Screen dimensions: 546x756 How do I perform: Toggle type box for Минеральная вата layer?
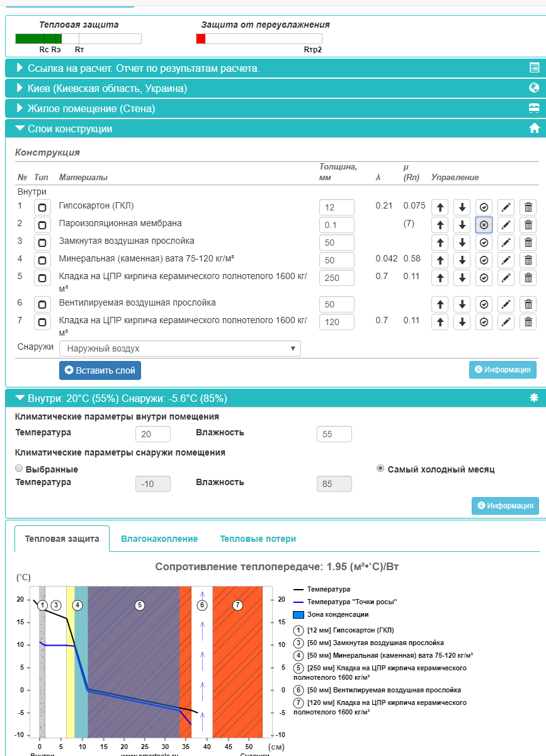coord(42,260)
